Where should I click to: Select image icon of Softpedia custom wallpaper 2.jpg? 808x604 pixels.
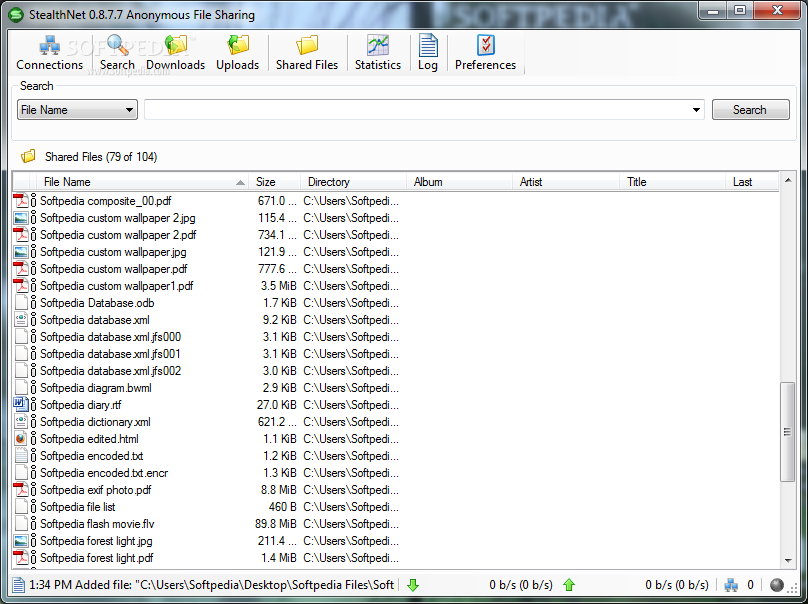coord(21,217)
